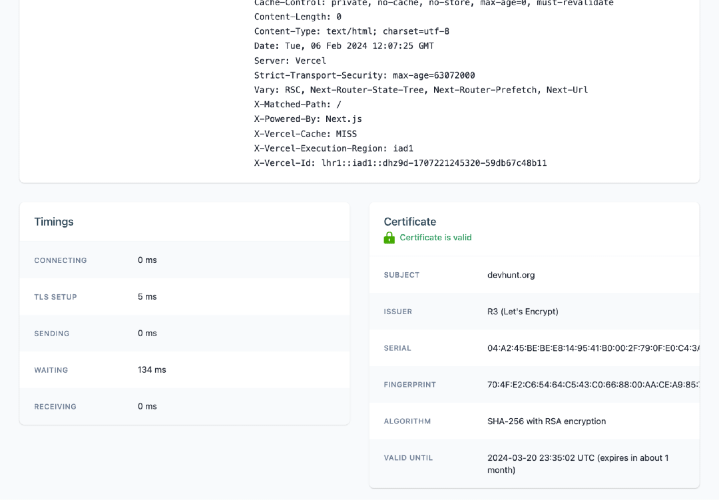
Task: Select the 'Certificate is valid' status text
Action: (x=435, y=238)
